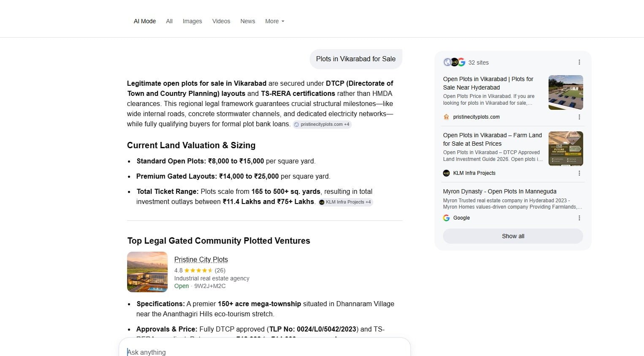
Task: Open 'Open Plots in Vikarabad – Farm Land for Sale' link
Action: (492, 139)
